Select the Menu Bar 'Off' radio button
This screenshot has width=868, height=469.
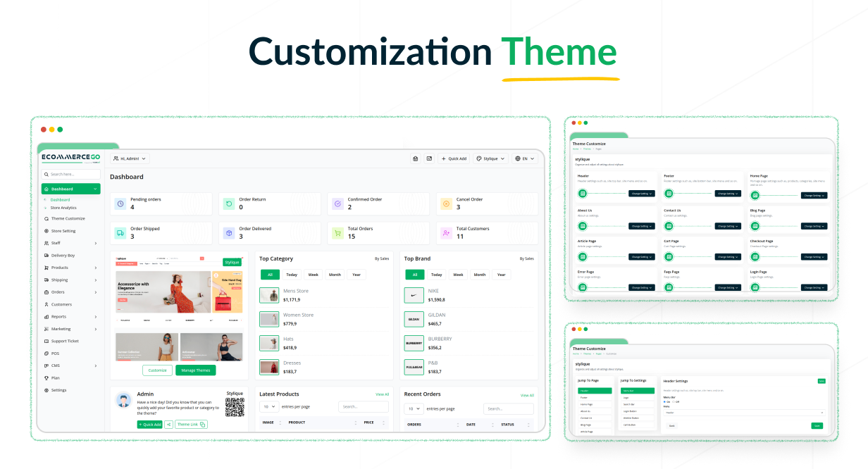(x=674, y=402)
